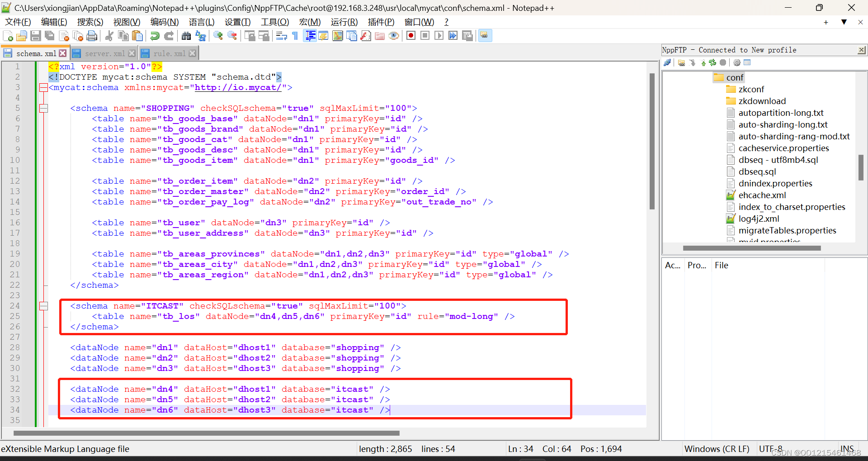Click Windows (CR LF) in status bar
The image size is (868, 461).
(717, 449)
